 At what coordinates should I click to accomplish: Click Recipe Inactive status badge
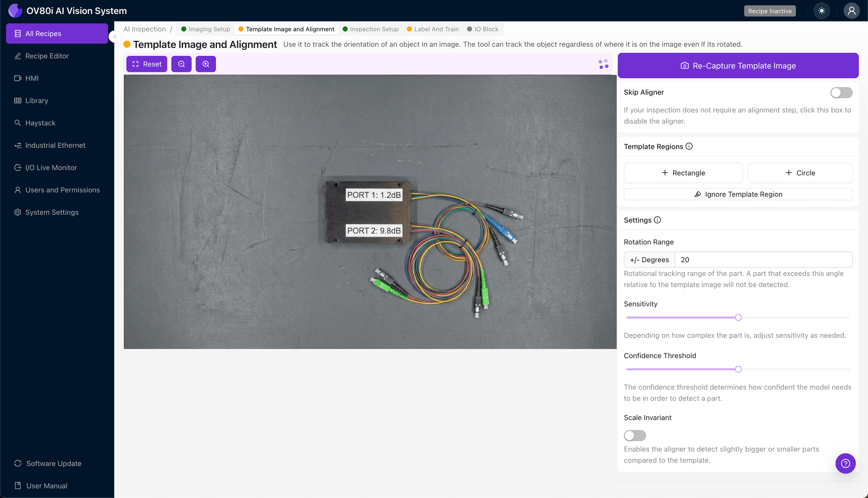click(x=770, y=11)
